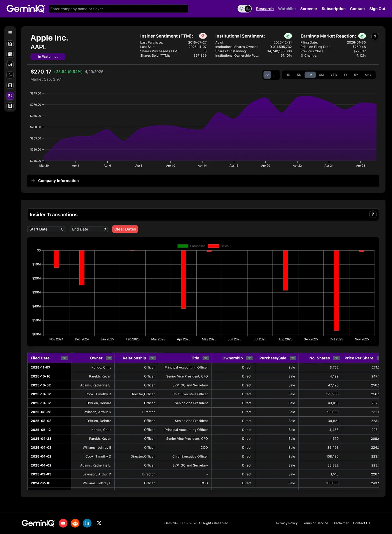
Task: Click the Cook, Timothy D row dated 2025-10-02
Action: (203, 394)
